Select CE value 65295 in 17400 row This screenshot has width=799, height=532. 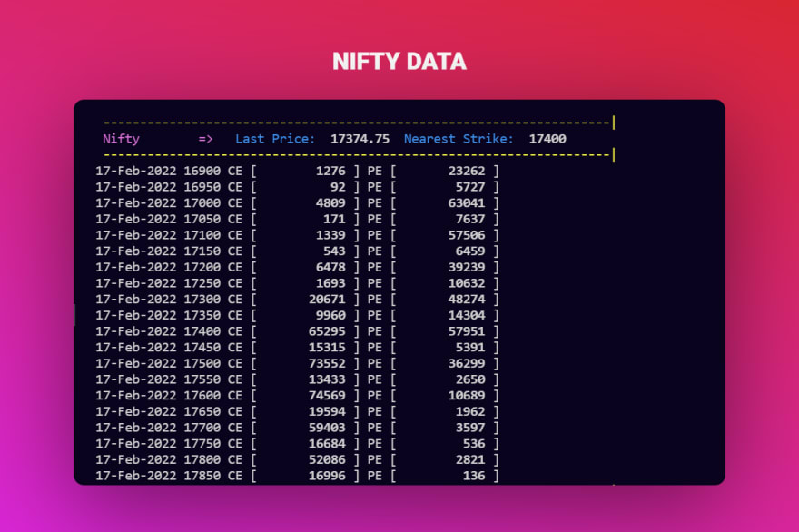(x=327, y=331)
